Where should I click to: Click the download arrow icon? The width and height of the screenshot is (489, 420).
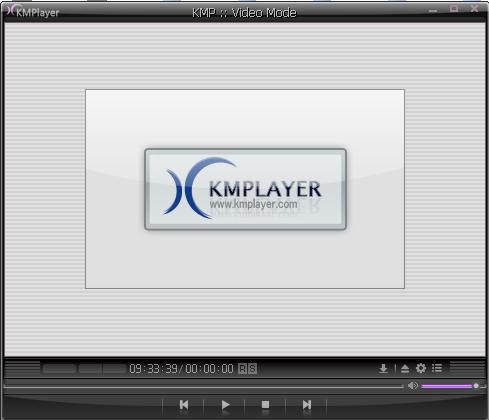click(x=383, y=368)
